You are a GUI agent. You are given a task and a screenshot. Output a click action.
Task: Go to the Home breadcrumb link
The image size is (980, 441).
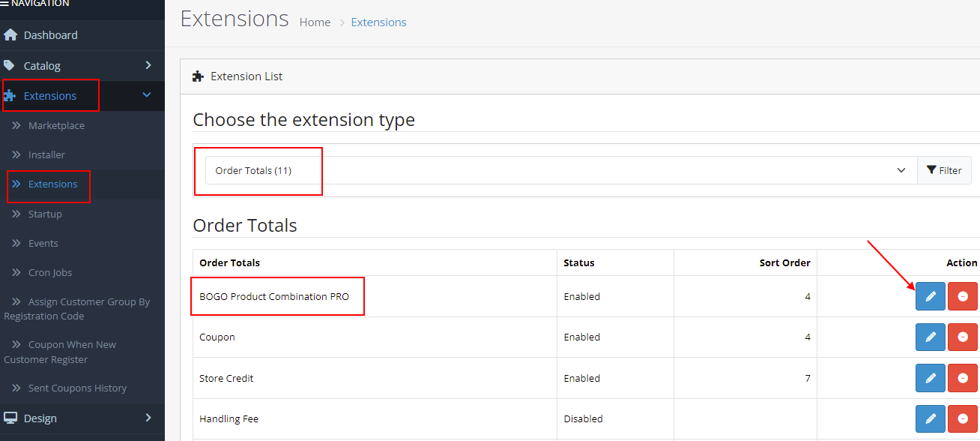point(315,22)
